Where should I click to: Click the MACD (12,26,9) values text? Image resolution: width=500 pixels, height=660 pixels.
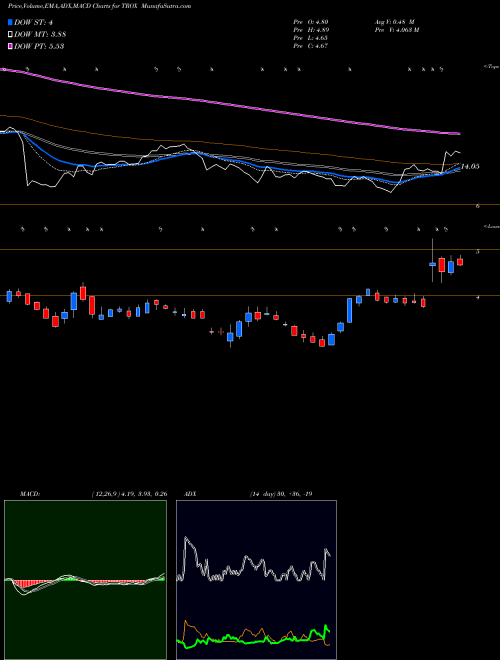coord(129,494)
